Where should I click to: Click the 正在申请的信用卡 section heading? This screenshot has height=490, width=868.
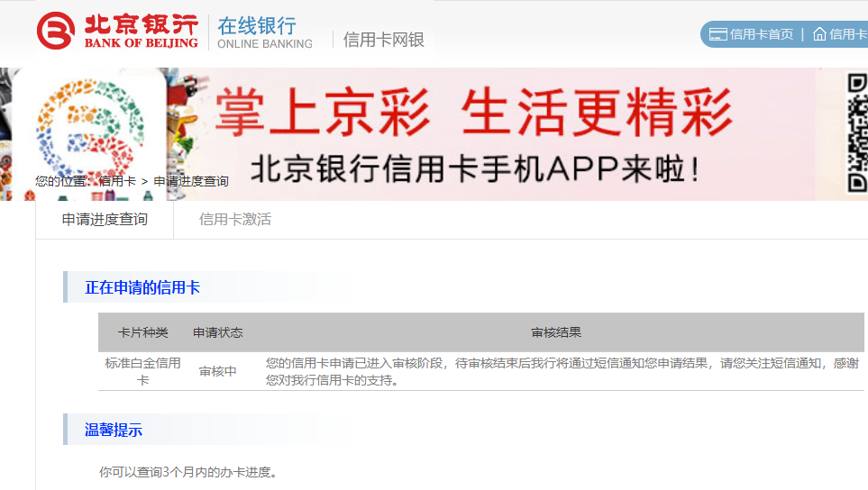tap(142, 287)
